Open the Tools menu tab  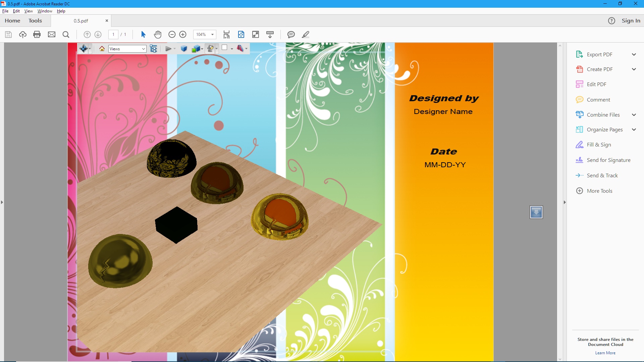pos(35,20)
